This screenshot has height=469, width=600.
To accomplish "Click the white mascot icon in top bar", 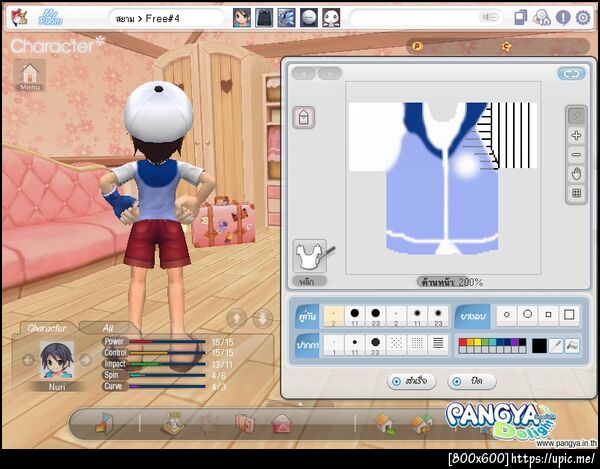I will tap(331, 18).
